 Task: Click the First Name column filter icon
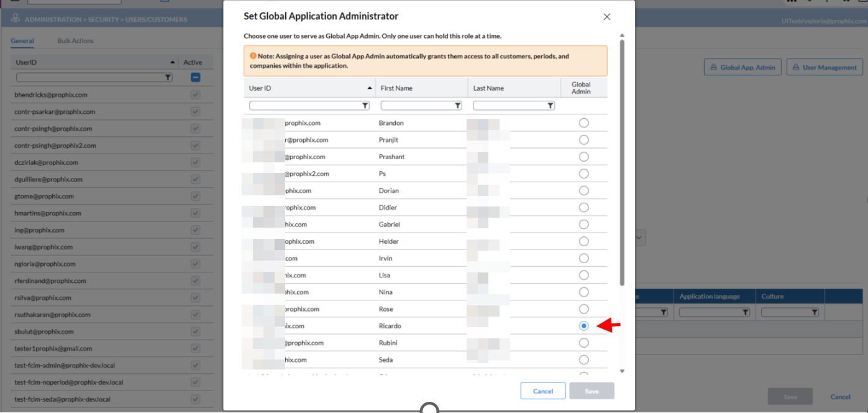point(458,106)
